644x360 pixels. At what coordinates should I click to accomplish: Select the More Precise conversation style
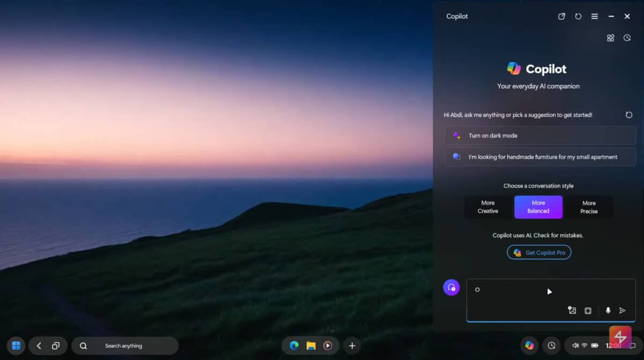tap(589, 207)
